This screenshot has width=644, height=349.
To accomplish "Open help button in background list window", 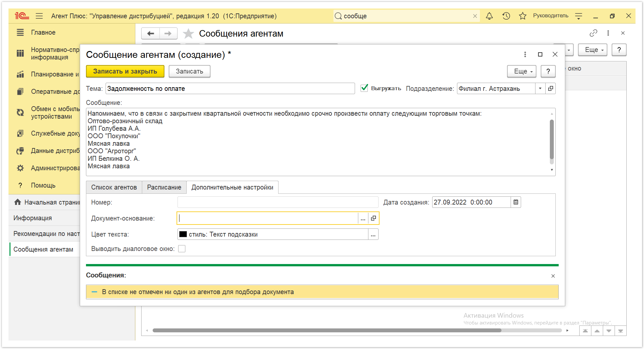I will click(619, 50).
